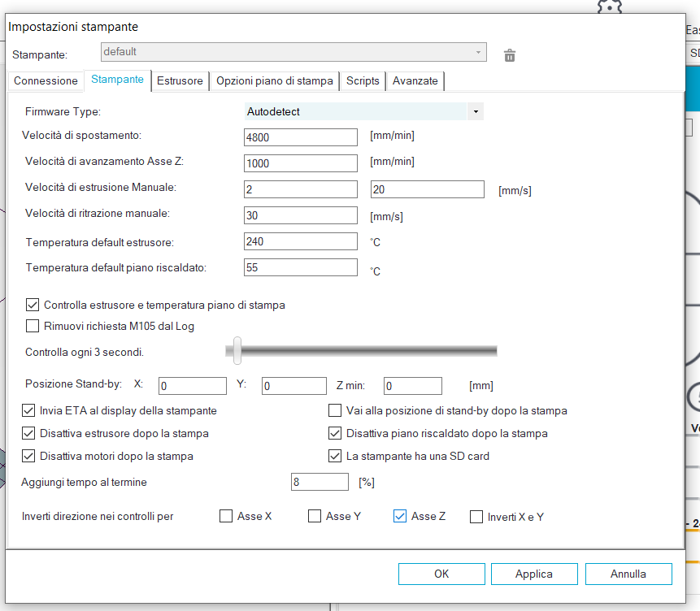Screen dimensions: 700x611
Task: Open the Avanzate tab
Action: [x=415, y=81]
